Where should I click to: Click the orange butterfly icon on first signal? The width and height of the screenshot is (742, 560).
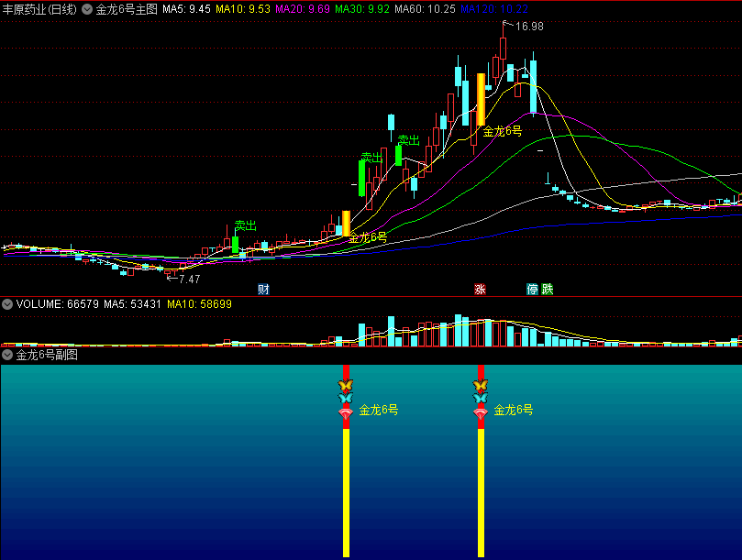(x=346, y=385)
